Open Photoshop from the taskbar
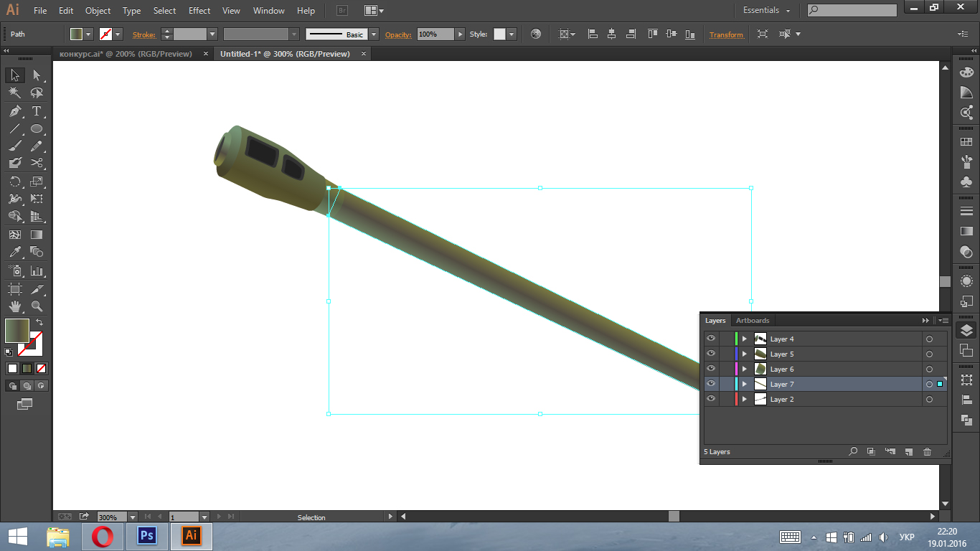Viewport: 980px width, 551px height. [x=146, y=536]
